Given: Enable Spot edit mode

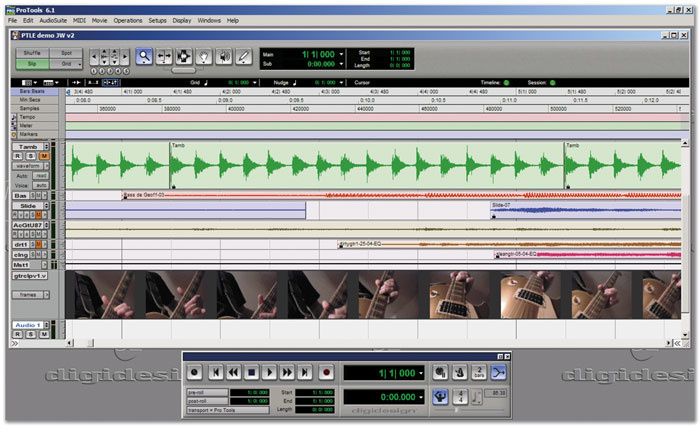Looking at the screenshot, I should tap(66, 52).
